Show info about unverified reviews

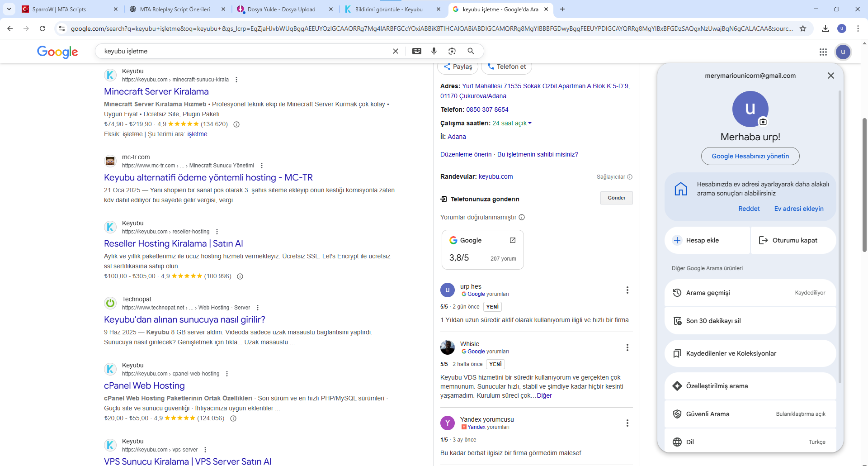pyautogui.click(x=522, y=217)
